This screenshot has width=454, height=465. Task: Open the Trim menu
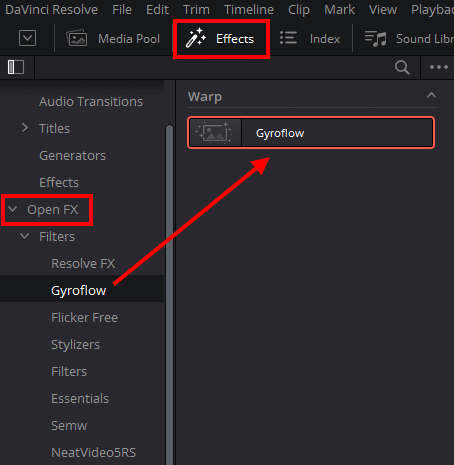click(x=196, y=10)
